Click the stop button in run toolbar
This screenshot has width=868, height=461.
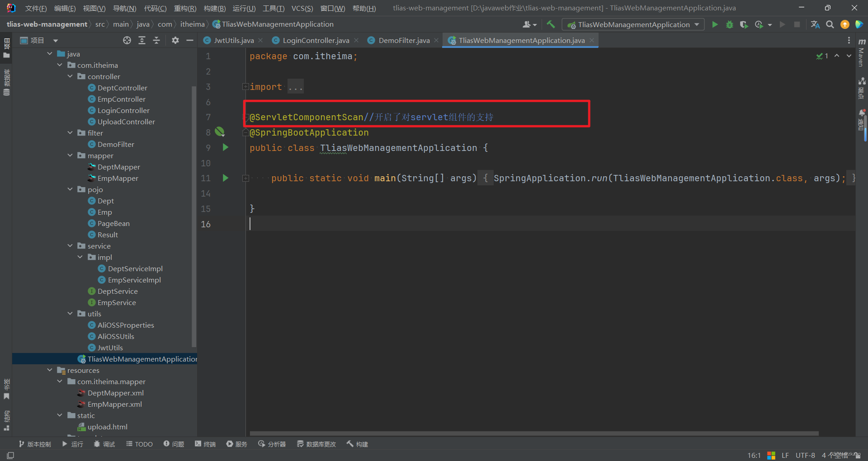click(x=797, y=24)
